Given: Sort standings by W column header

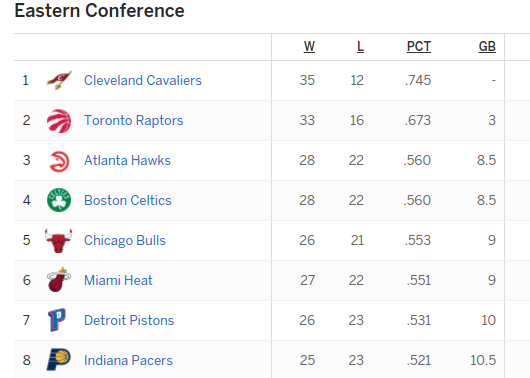Looking at the screenshot, I should tap(309, 46).
